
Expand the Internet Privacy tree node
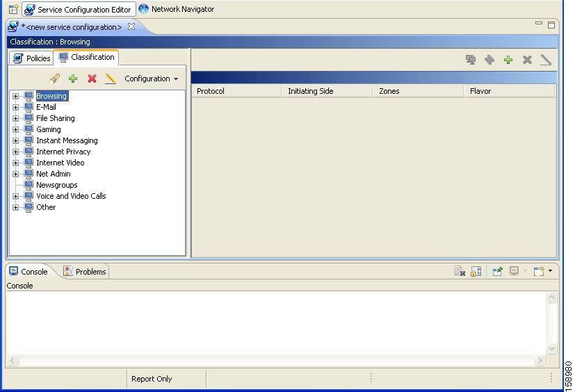15,152
